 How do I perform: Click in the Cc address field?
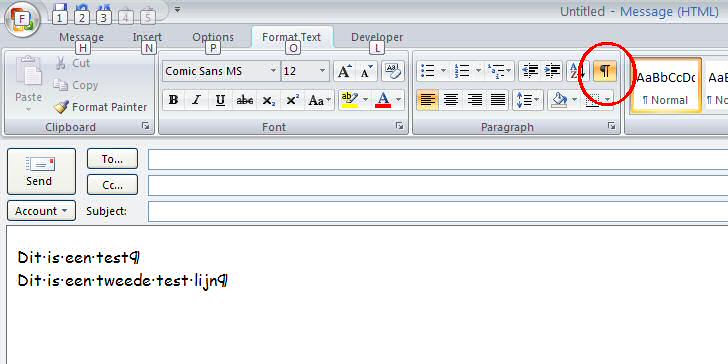coord(438,185)
